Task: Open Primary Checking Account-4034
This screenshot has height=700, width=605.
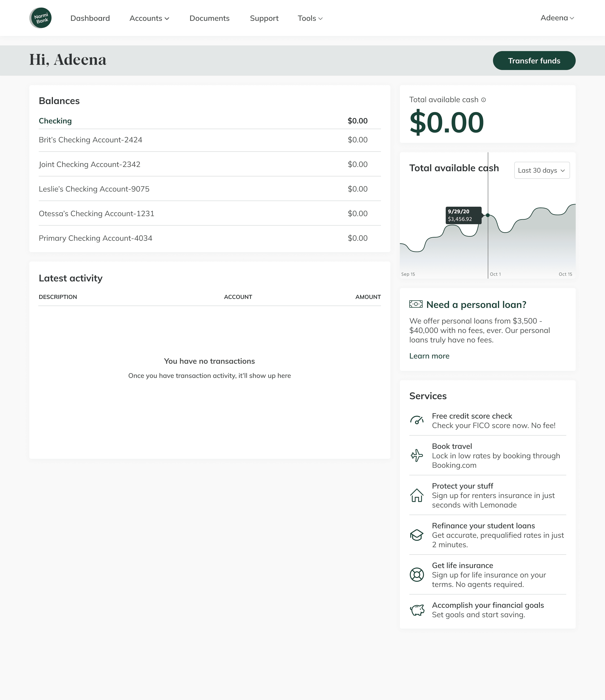Action: click(x=95, y=238)
